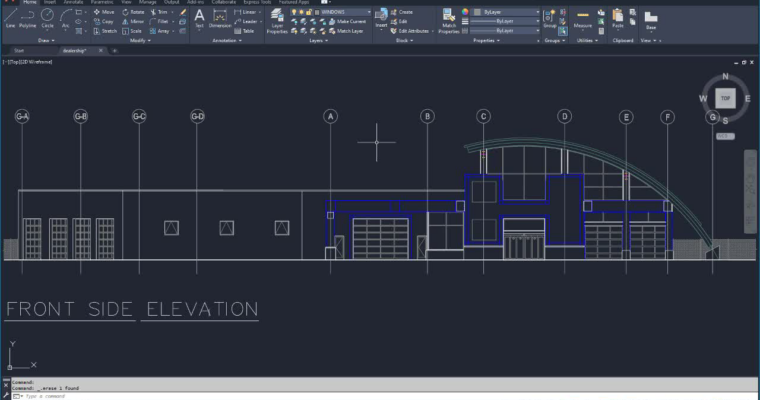Open the Layer Properties manager
760x400 pixels.
pyautogui.click(x=277, y=21)
